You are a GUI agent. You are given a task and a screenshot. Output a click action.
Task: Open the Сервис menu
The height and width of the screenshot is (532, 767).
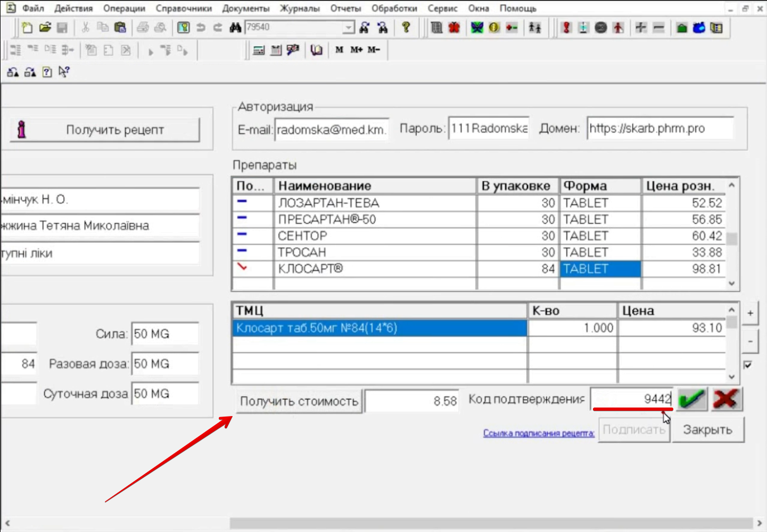(442, 9)
